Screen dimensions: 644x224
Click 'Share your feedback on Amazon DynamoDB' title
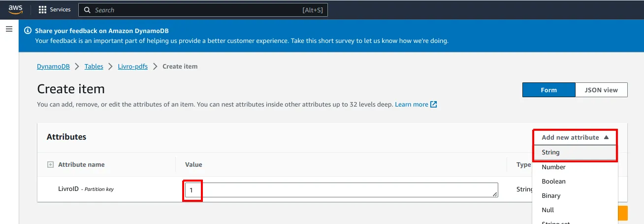point(102,31)
